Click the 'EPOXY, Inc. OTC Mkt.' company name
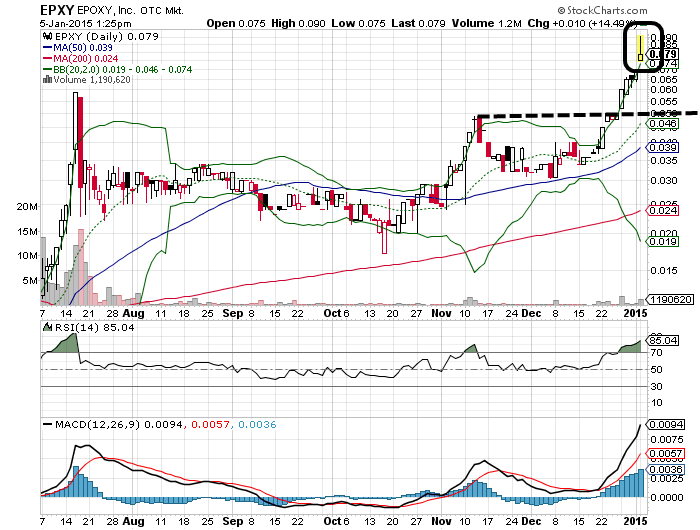 [x=130, y=10]
